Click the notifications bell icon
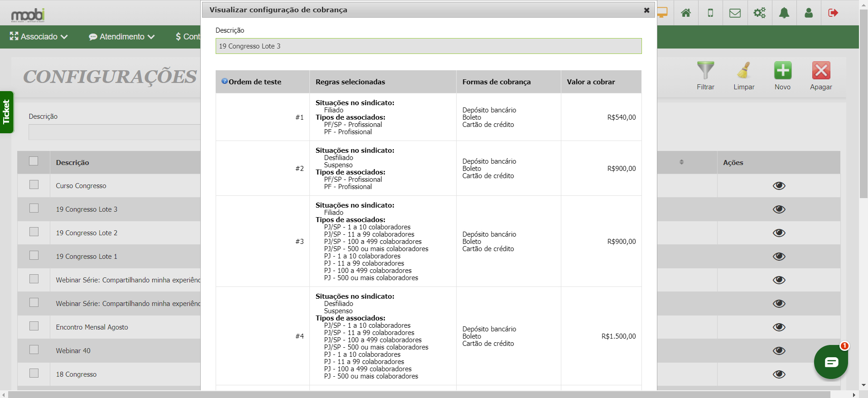Image resolution: width=868 pixels, height=398 pixels. click(x=784, y=13)
